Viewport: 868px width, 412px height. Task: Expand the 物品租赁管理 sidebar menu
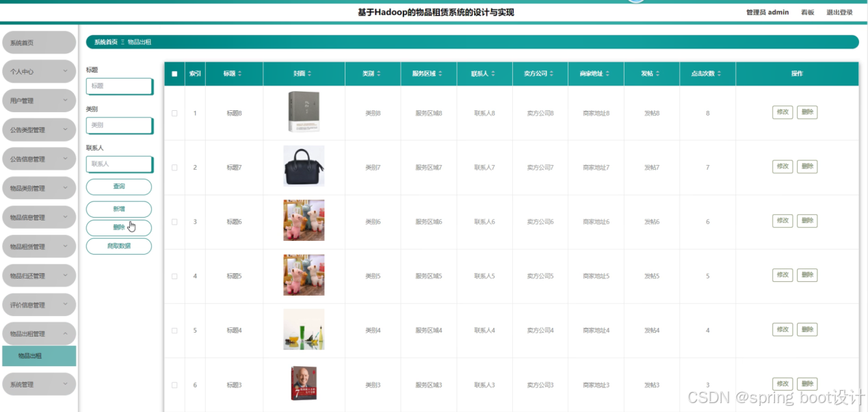[38, 246]
